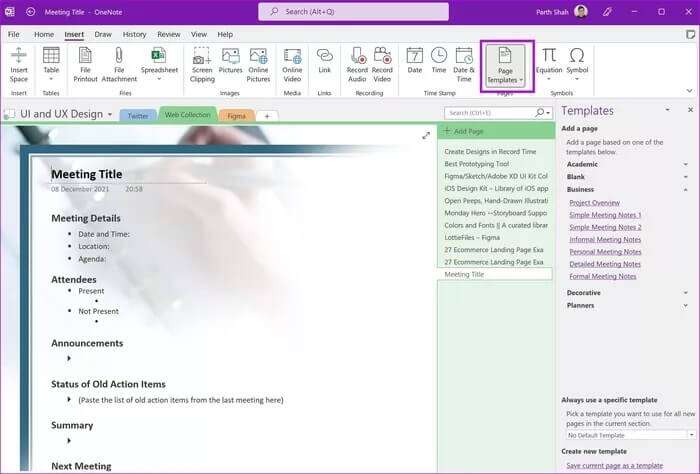The image size is (700, 474).
Task: Insert the current Time stamp
Action: click(x=439, y=60)
